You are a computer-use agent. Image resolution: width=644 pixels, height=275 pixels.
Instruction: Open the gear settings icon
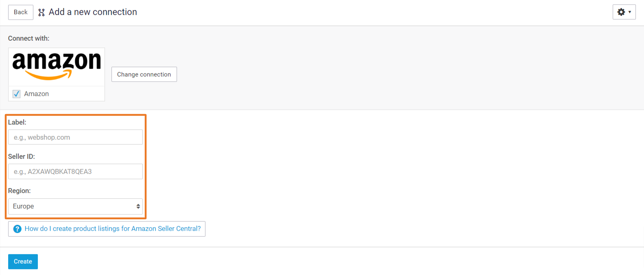click(621, 12)
